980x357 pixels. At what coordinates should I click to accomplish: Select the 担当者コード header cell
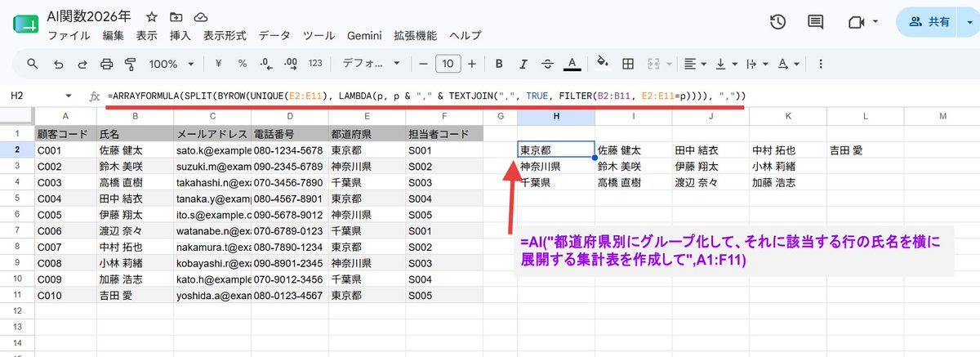click(443, 134)
